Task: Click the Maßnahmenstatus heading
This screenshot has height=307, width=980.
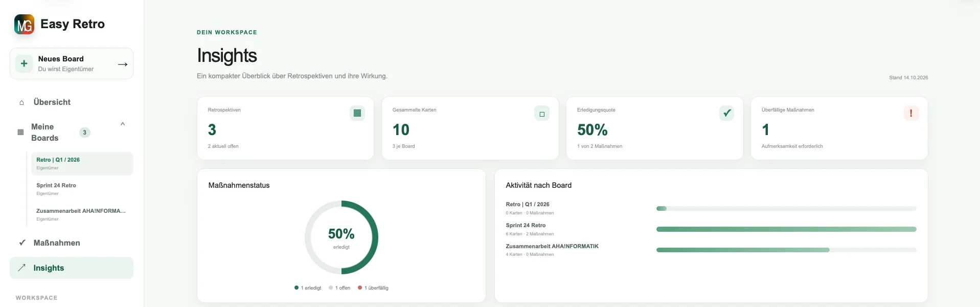Action: [x=239, y=185]
